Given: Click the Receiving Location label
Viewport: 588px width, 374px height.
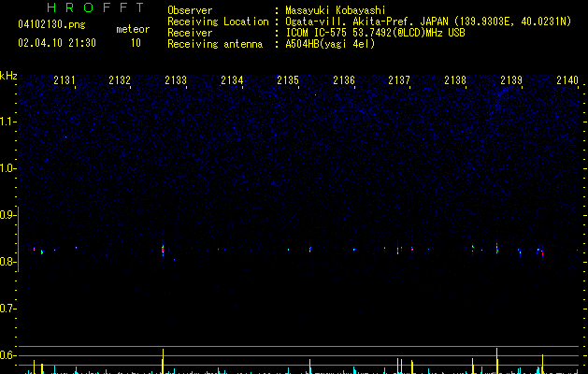Looking at the screenshot, I should click(218, 22).
